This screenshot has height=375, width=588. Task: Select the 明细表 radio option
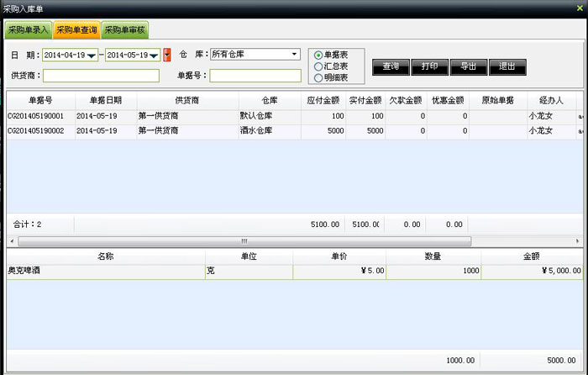[x=318, y=77]
